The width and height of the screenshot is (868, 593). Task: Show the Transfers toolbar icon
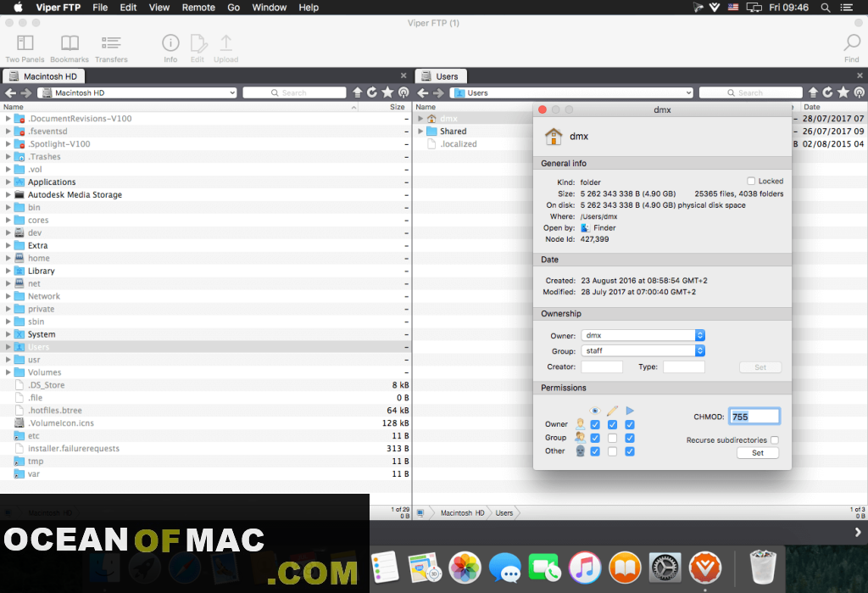[111, 43]
